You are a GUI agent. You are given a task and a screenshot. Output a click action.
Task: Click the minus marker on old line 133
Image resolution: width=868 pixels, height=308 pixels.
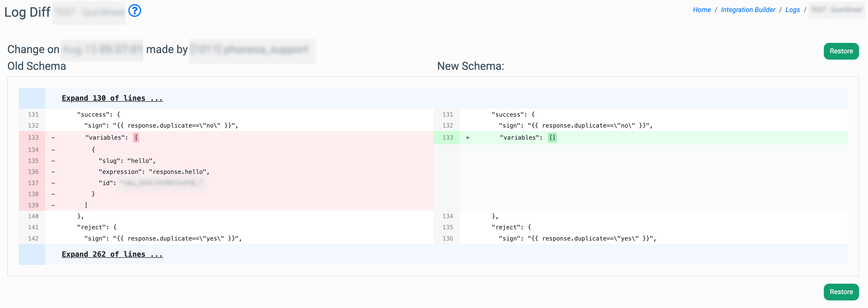pos(53,138)
